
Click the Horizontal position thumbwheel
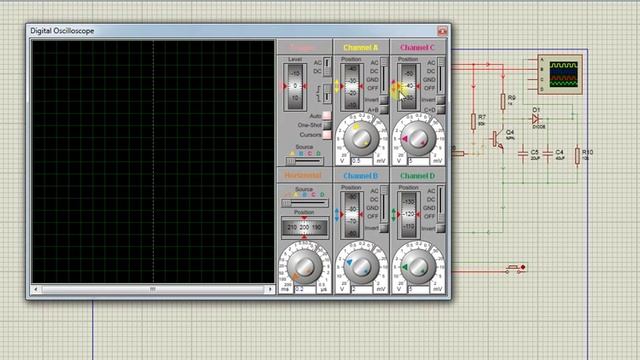(304, 227)
